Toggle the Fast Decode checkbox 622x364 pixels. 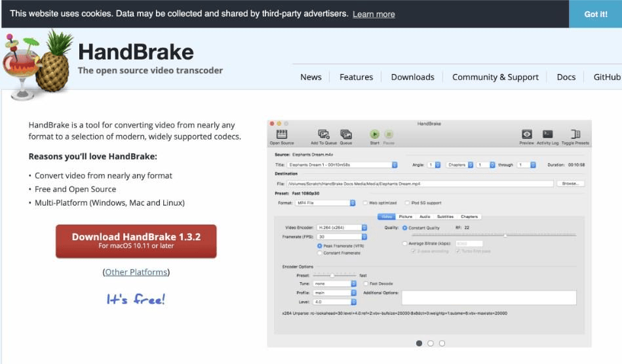point(366,283)
